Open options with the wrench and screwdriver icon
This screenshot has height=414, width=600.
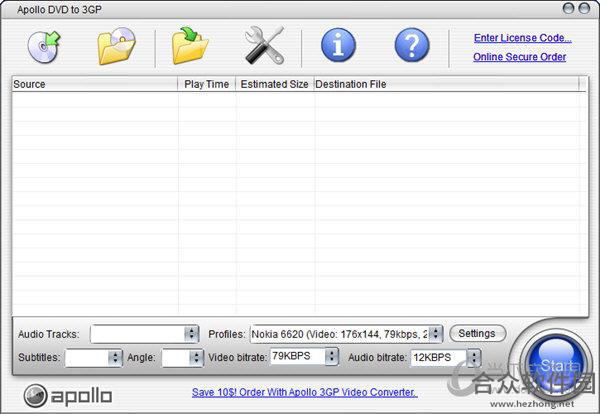click(x=265, y=46)
